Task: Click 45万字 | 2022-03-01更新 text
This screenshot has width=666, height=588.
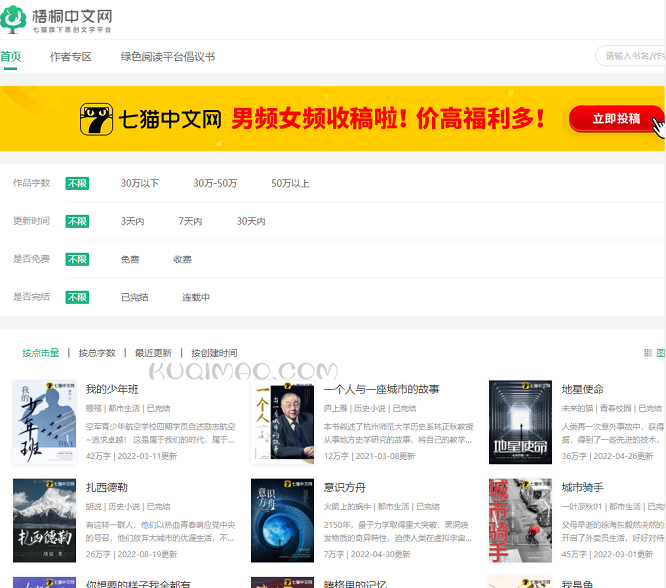Action: click(x=607, y=554)
